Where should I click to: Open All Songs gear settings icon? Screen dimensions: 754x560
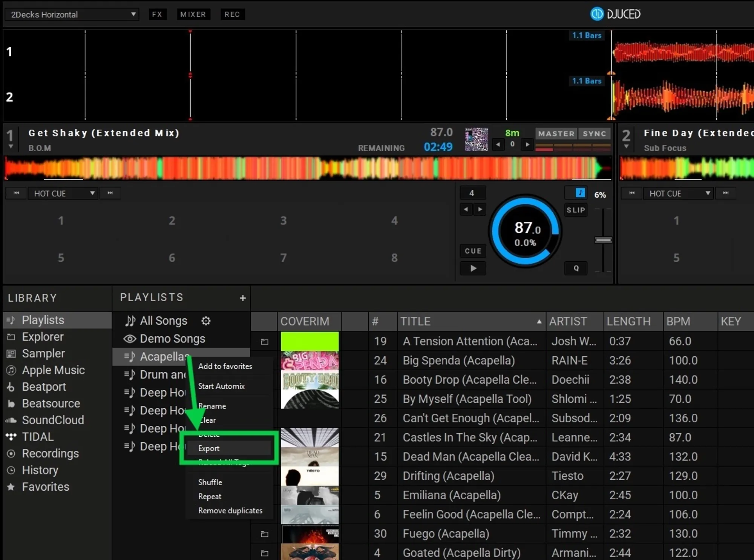coord(206,321)
